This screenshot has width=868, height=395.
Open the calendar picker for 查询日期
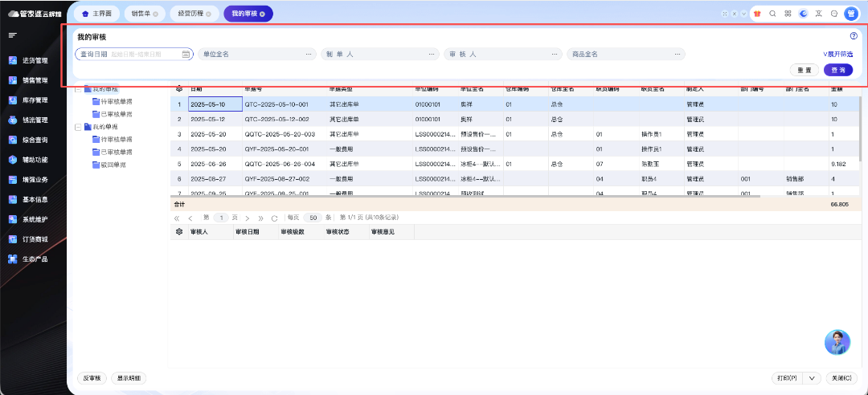[x=186, y=55]
